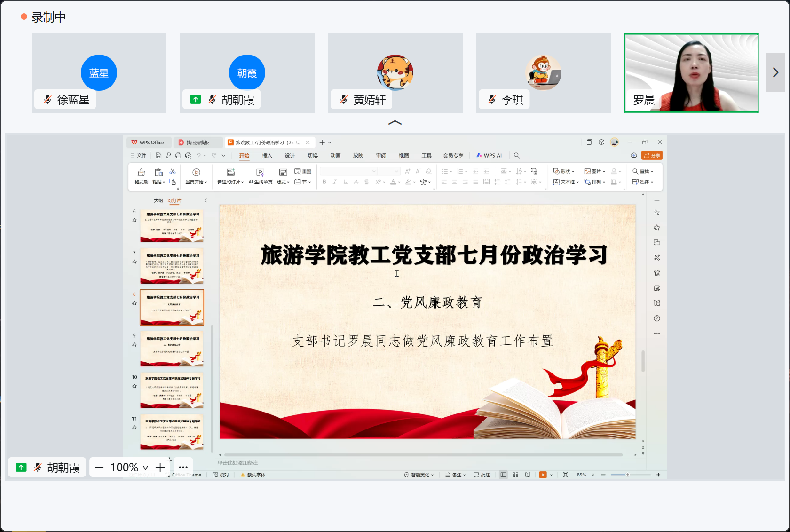Click the orange 分享 share button
The height and width of the screenshot is (532, 790).
point(652,156)
